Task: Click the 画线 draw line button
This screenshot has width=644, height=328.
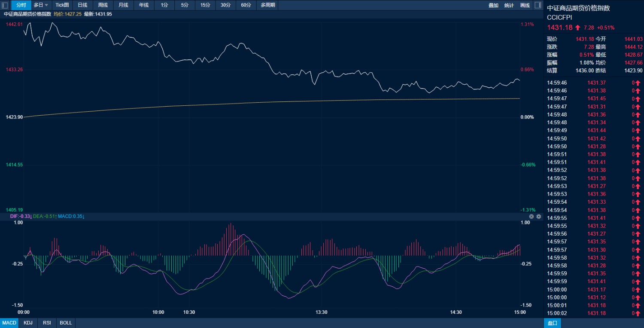Action: [x=525, y=5]
